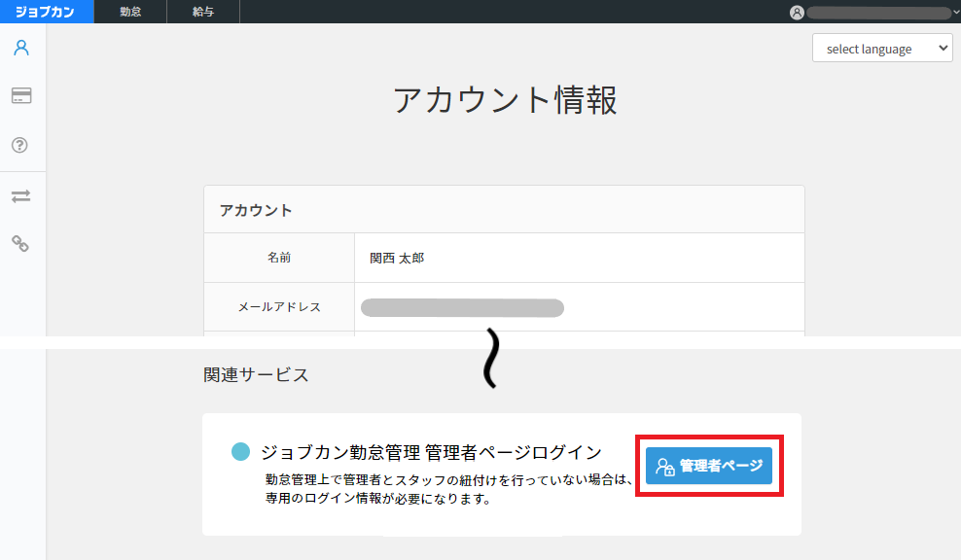Viewport: 961px width, 560px height.
Task: Click the 関連サービス heading
Action: click(x=256, y=374)
